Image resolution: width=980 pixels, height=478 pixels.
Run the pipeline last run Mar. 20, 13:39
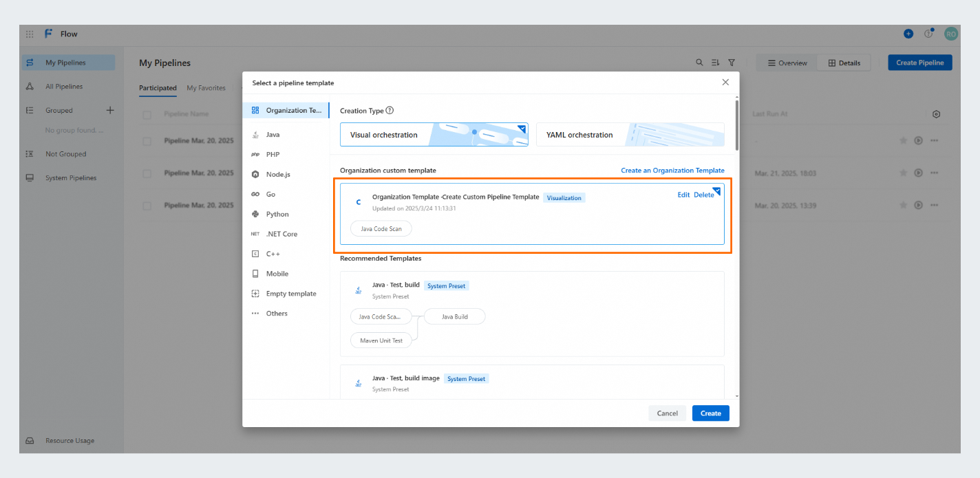pos(918,205)
